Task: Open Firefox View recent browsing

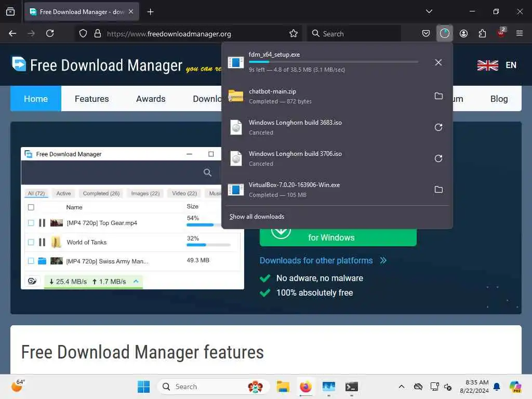Action: [x=10, y=11]
